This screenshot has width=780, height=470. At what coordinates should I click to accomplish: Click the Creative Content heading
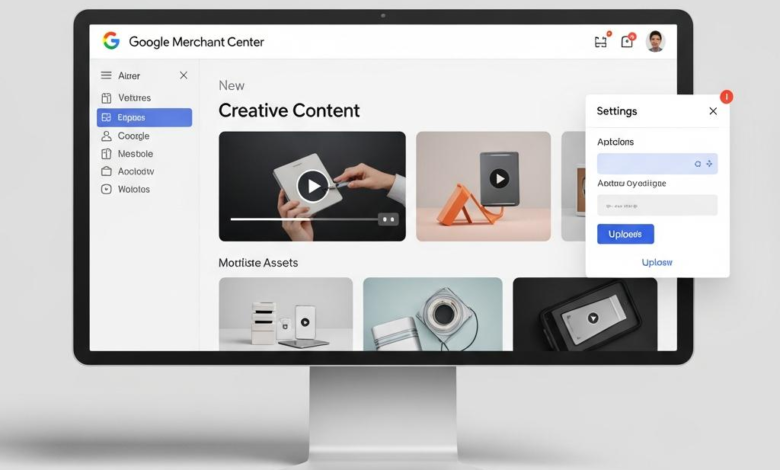click(289, 110)
